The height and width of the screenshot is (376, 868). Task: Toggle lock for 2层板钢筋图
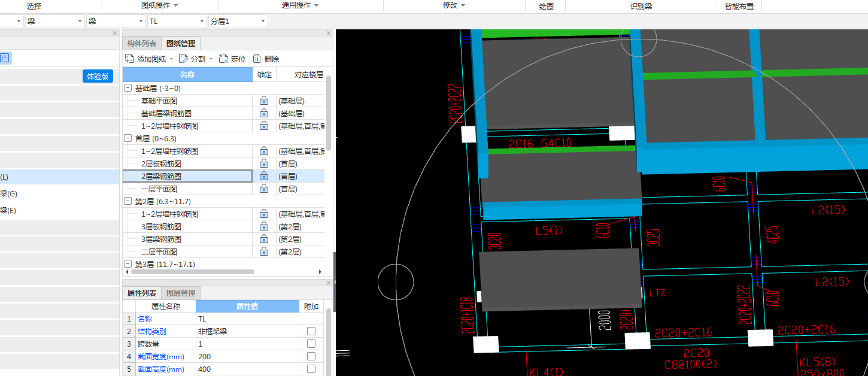coord(263,164)
